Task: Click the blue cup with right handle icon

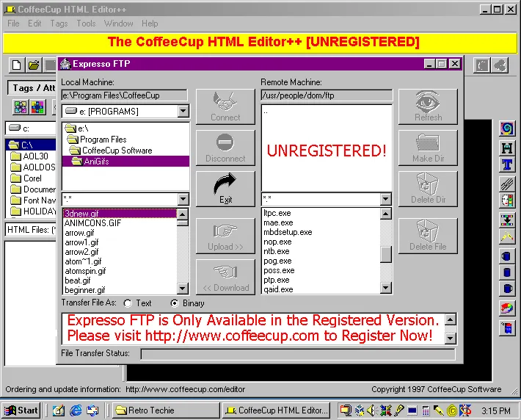Action: pos(507,289)
